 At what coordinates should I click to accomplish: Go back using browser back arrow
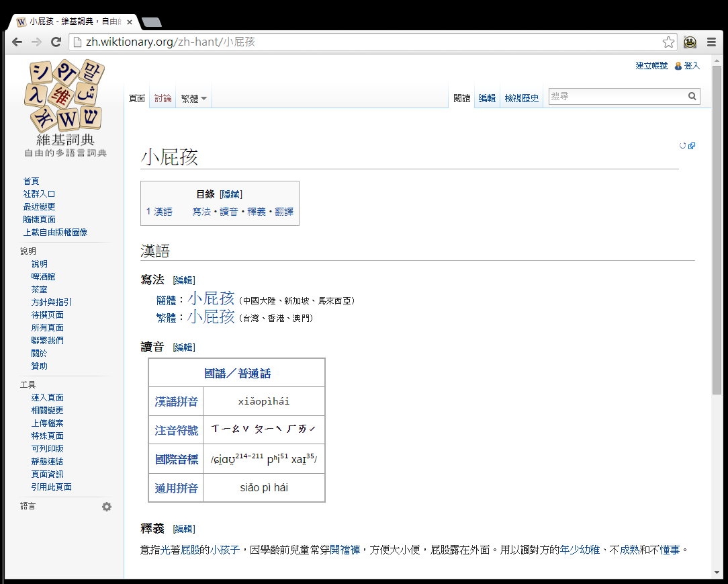pyautogui.click(x=17, y=42)
